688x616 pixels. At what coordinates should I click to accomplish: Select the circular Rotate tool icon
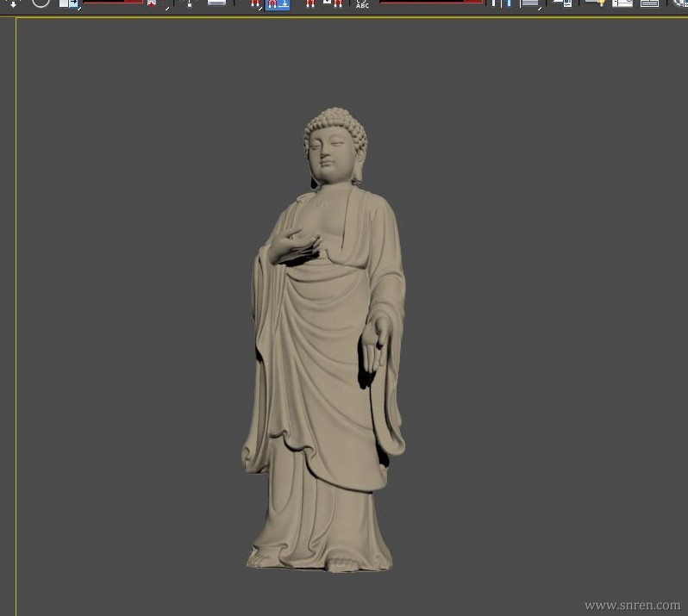(41, 3)
